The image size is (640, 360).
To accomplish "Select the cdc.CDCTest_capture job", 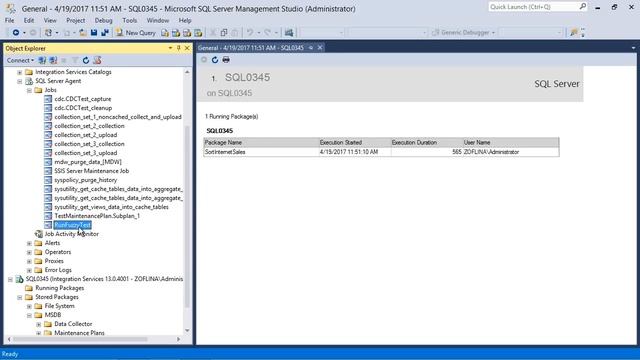I will (83, 99).
